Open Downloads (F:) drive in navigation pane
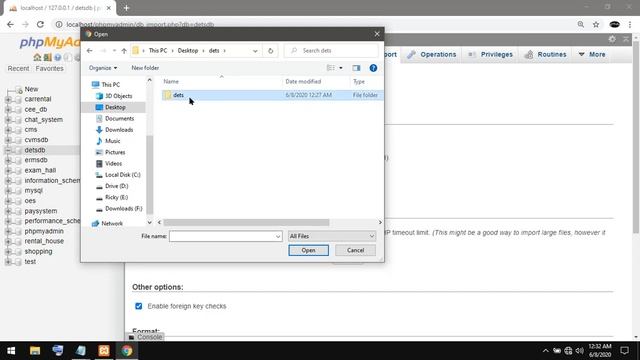Screen dimensions: 640x360 pyautogui.click(x=123, y=209)
